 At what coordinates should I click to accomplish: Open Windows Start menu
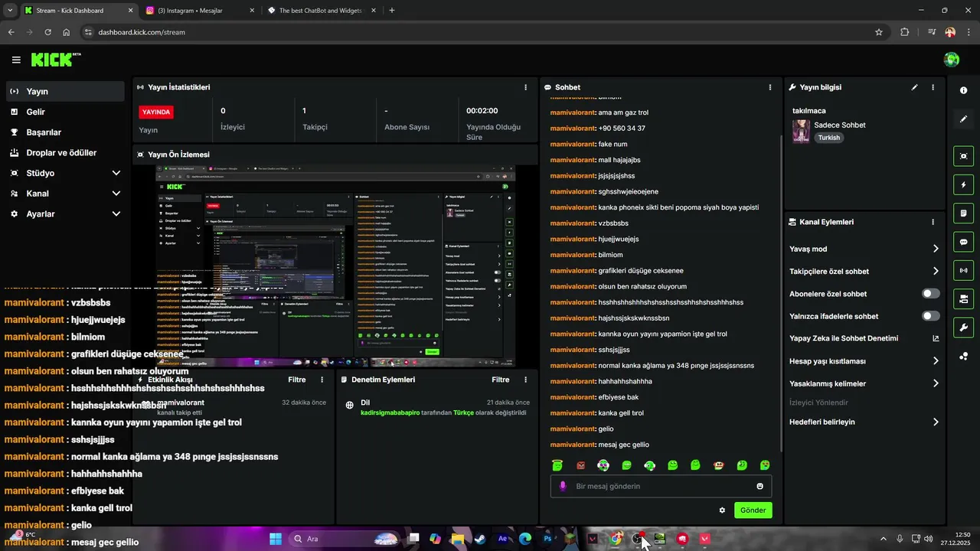(x=276, y=539)
